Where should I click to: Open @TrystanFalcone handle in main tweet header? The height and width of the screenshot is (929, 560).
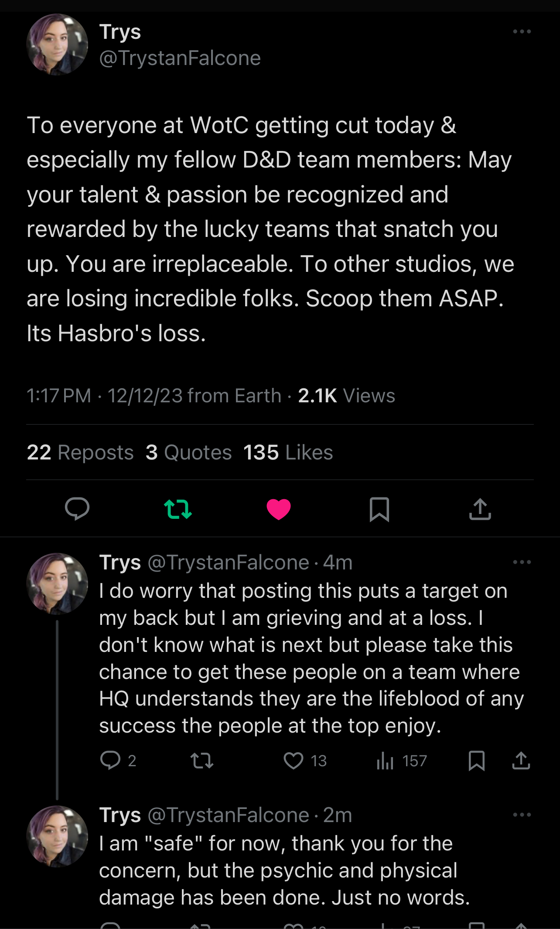click(x=180, y=58)
